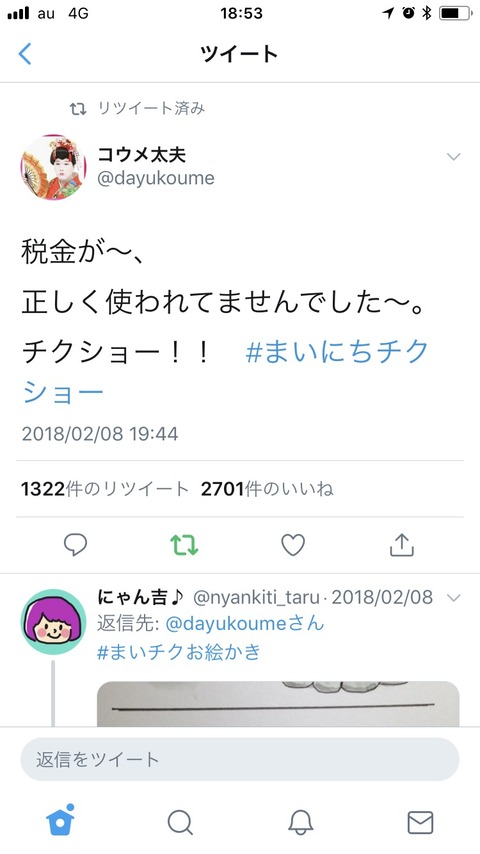View the list of 1322件のリツイート
This screenshot has height=854, width=480.
(x=105, y=489)
